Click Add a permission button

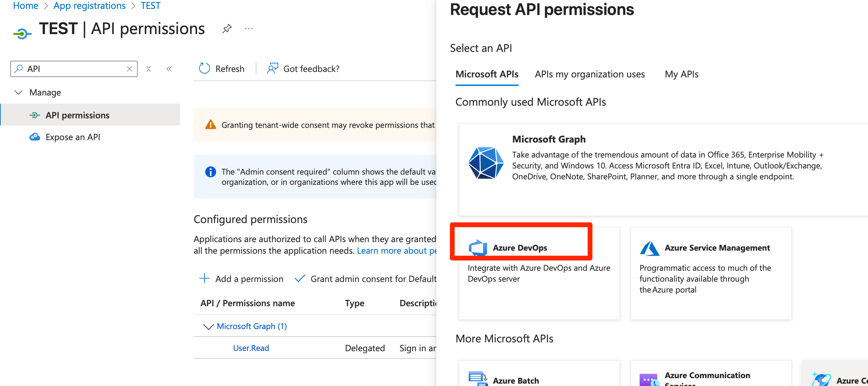[241, 279]
